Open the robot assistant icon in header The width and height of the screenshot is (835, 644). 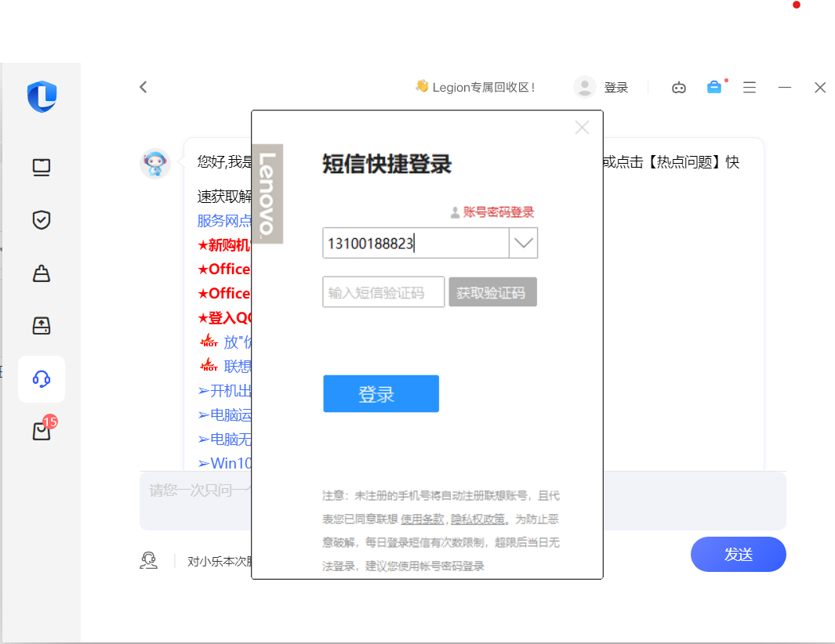679,87
